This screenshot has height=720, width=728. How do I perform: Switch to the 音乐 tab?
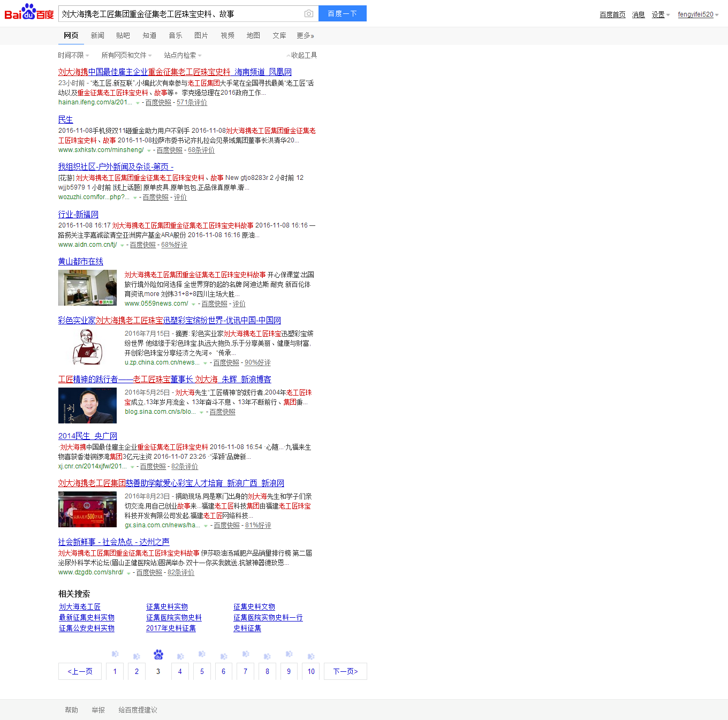[176, 35]
